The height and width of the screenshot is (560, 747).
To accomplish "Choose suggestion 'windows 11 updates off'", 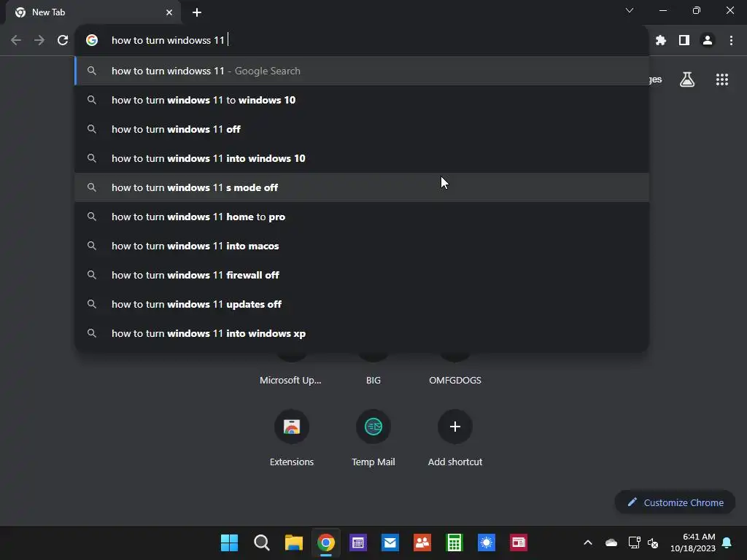I will pyautogui.click(x=362, y=304).
